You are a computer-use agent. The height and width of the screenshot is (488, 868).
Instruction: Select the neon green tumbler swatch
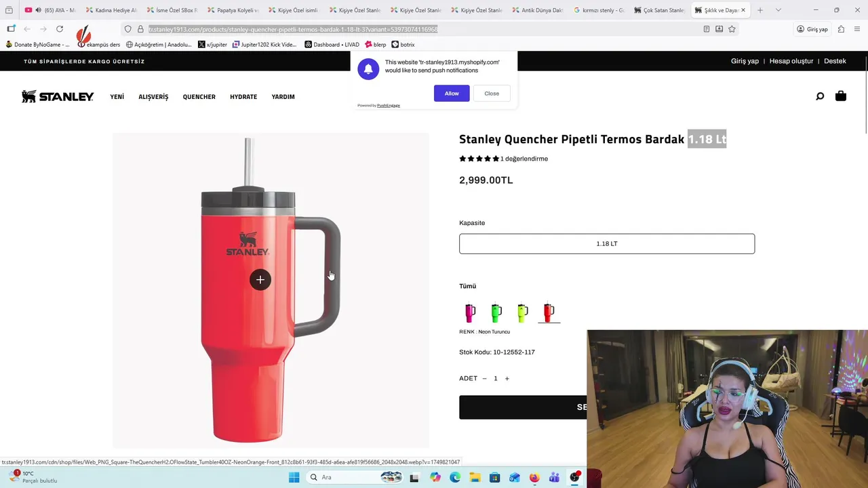click(496, 312)
